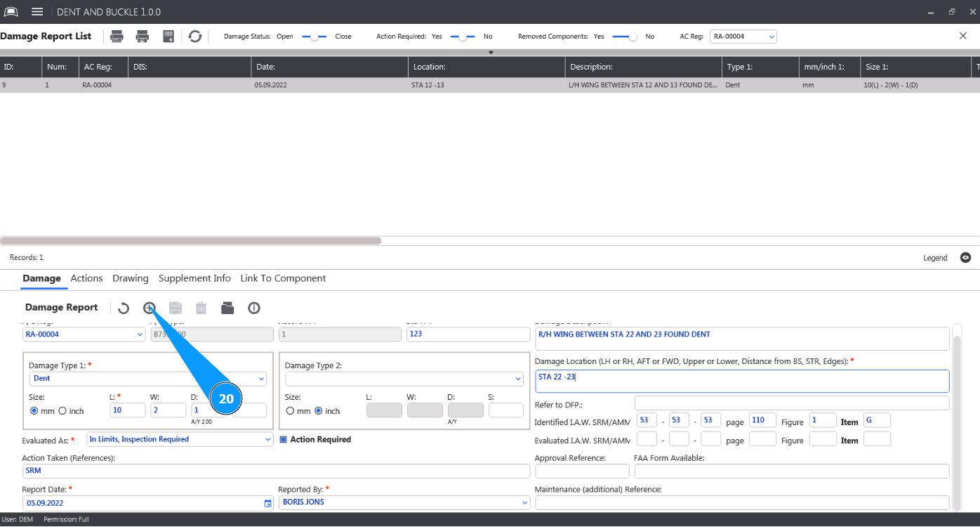Refresh the Damage Report List
This screenshot has height=527, width=980.
195,37
